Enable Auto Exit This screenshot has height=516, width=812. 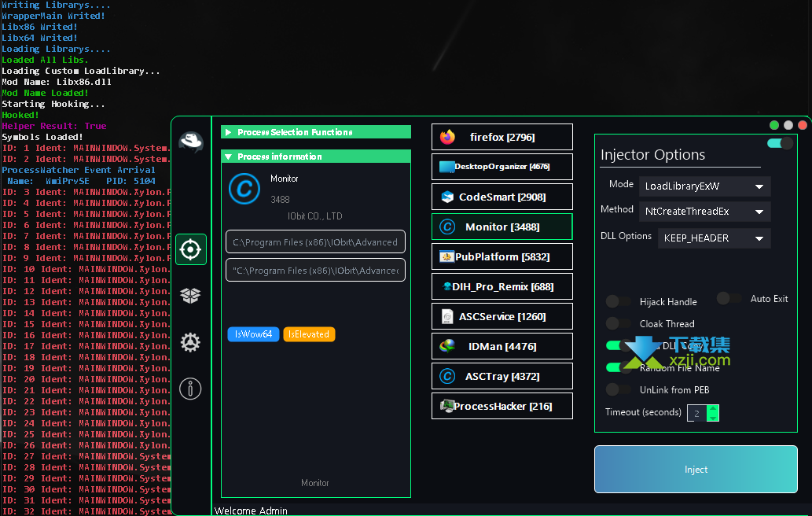(x=729, y=298)
